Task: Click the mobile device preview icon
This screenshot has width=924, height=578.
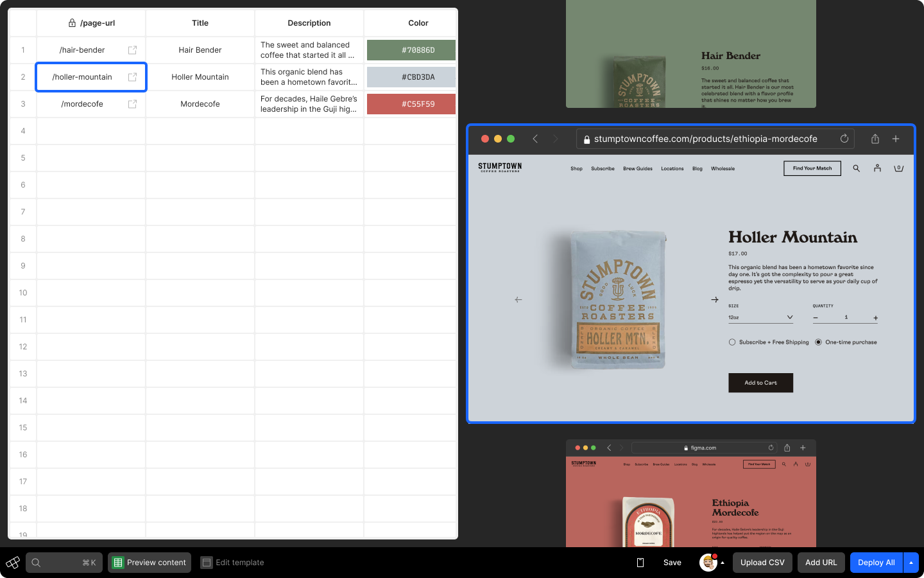Action: tap(640, 563)
